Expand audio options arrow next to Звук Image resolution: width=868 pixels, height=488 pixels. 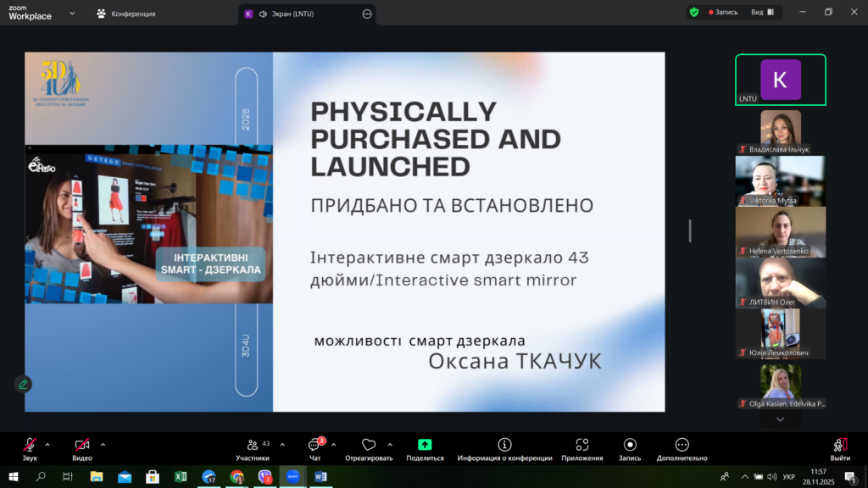pyautogui.click(x=47, y=444)
